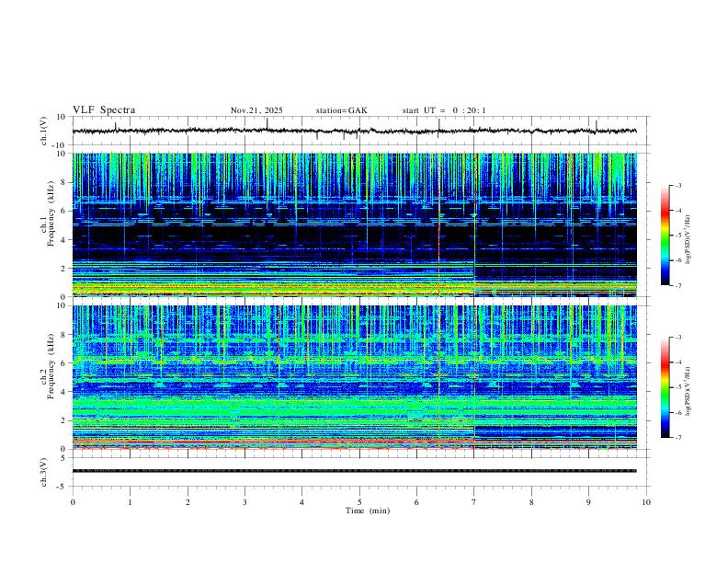The image size is (728, 563).
Task: Click the 'station=GAK' label
Action: 341,110
